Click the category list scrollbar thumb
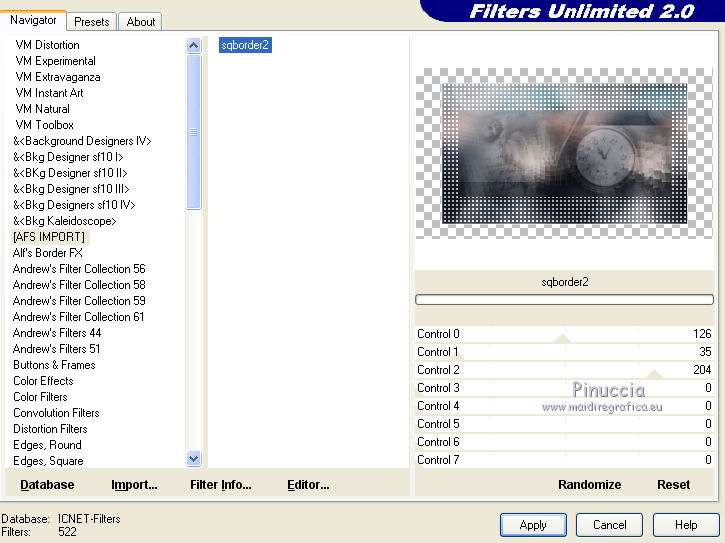 194,132
